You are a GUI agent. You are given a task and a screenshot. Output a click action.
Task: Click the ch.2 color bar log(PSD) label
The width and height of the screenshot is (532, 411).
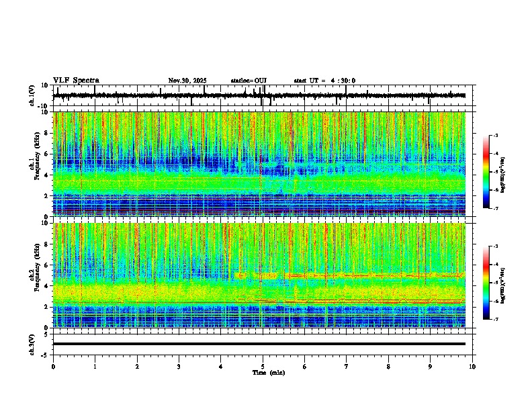[x=502, y=285]
